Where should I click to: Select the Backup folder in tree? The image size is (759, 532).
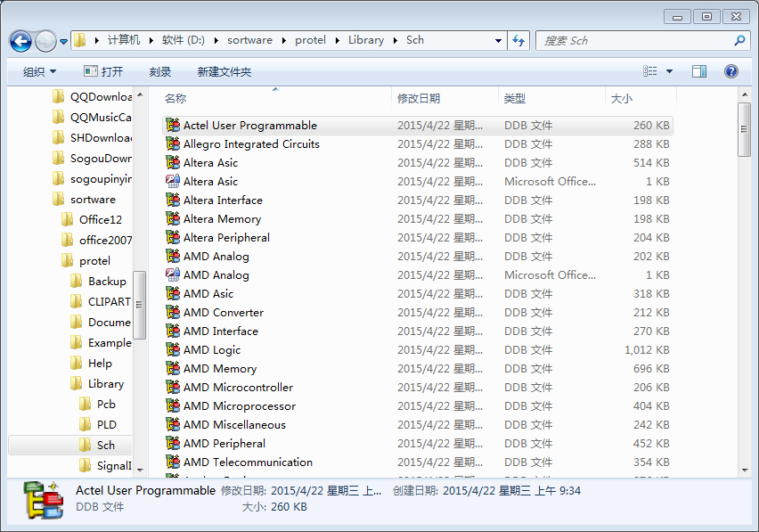point(98,282)
